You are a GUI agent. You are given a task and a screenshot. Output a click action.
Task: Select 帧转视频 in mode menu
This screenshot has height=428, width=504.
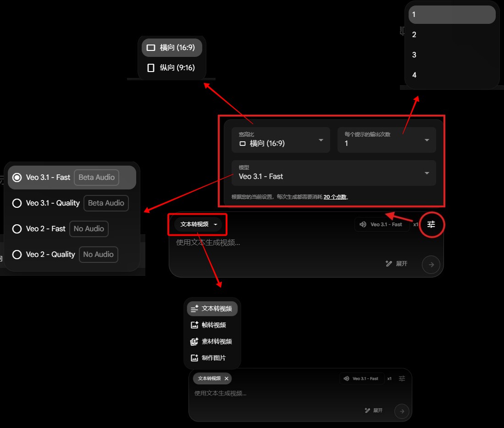point(212,325)
